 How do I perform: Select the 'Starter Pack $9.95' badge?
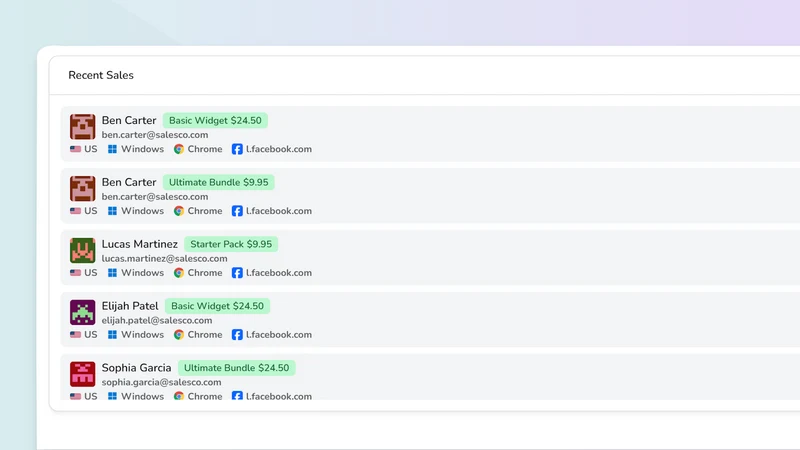231,244
